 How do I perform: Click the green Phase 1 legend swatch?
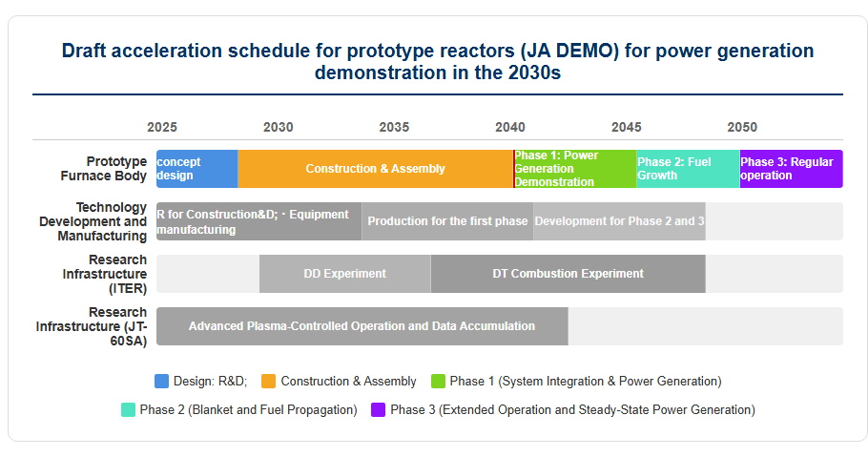[x=438, y=381]
